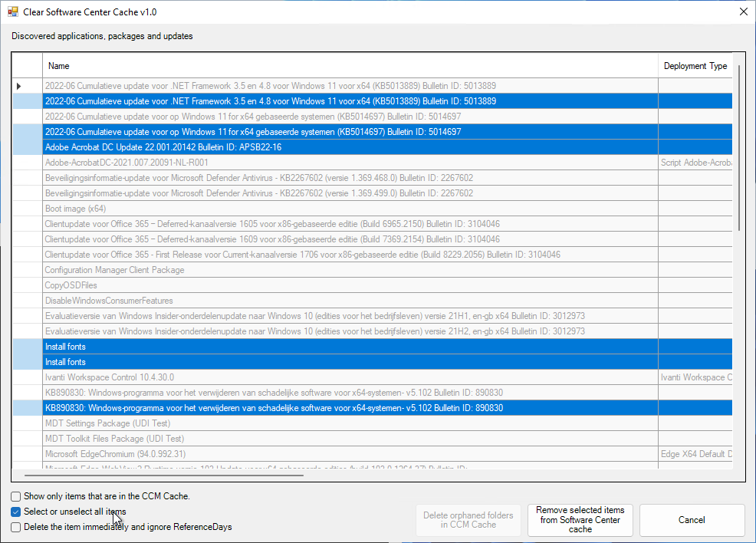Enable Delete the item immediately checkbox

tap(16, 527)
